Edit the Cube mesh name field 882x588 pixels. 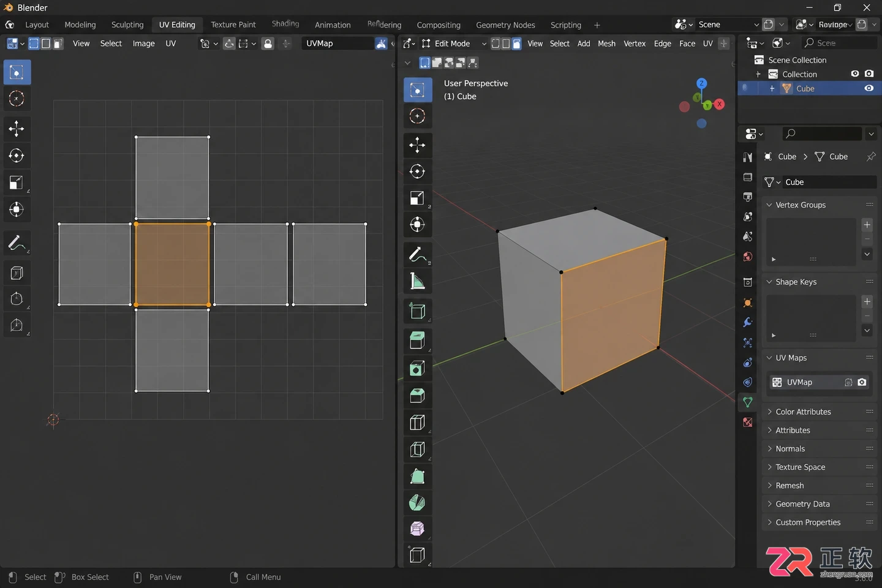click(x=829, y=182)
